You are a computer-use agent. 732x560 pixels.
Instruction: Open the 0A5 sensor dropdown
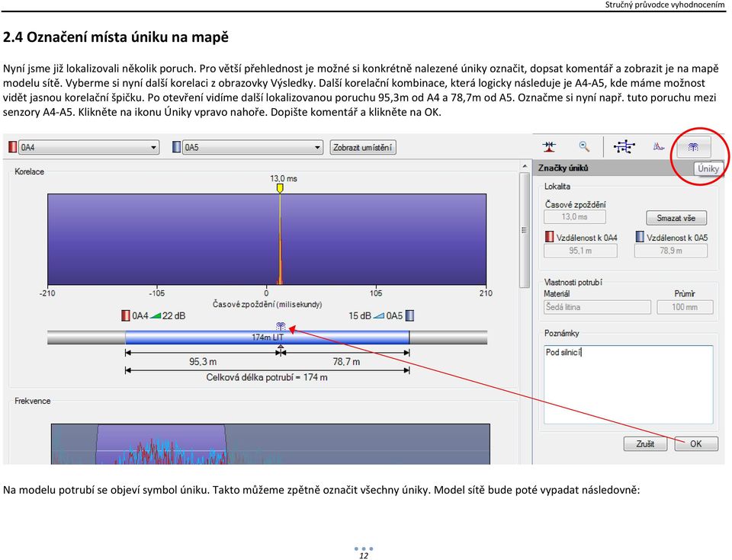[x=252, y=148]
